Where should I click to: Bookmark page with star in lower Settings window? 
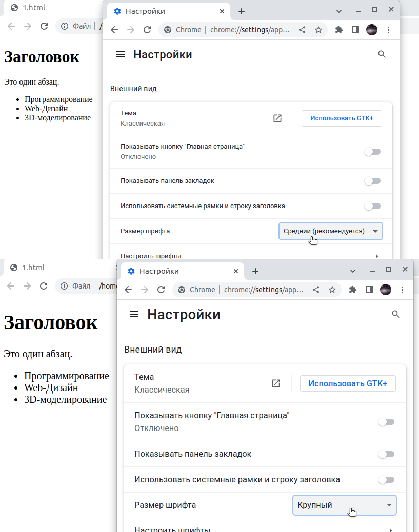[332, 290]
